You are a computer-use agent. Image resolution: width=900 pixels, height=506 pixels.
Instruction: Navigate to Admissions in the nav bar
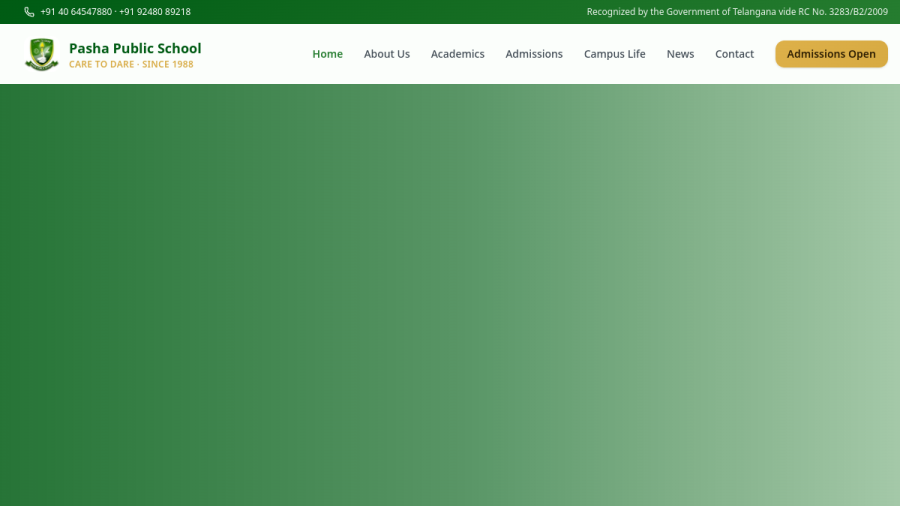coord(534,54)
